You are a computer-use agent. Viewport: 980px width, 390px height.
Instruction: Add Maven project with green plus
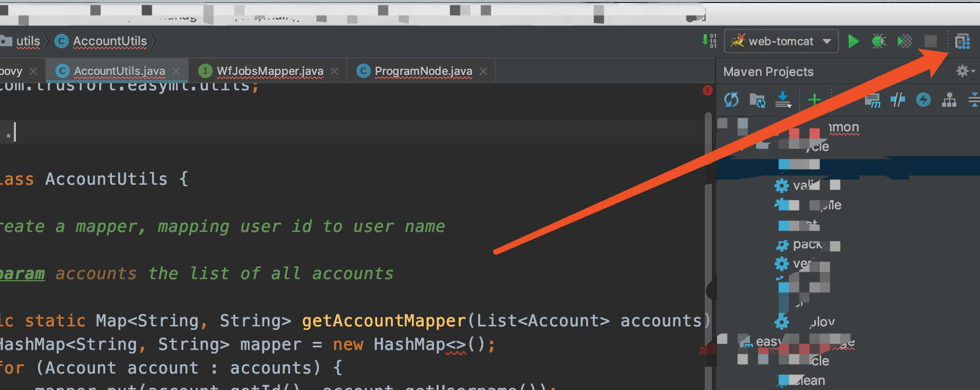814,100
